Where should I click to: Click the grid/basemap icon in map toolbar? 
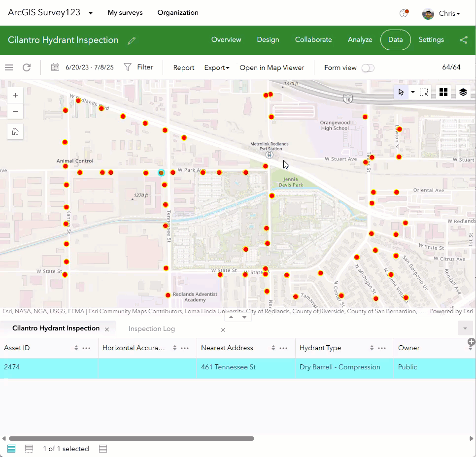(x=443, y=92)
